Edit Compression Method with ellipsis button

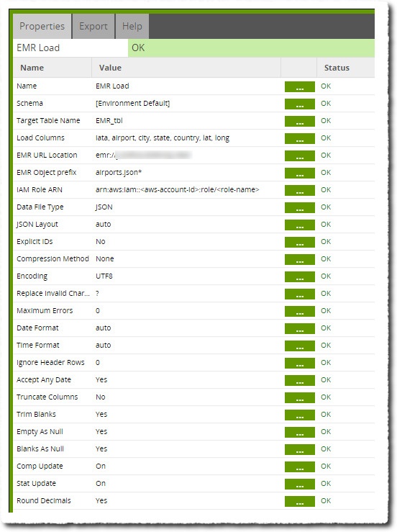pyautogui.click(x=300, y=260)
